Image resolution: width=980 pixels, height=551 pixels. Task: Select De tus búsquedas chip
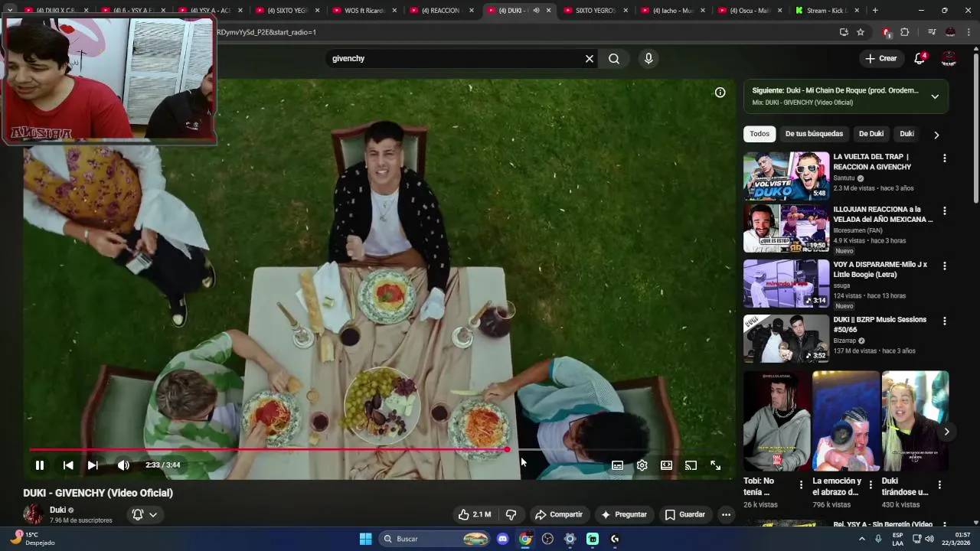tap(814, 134)
